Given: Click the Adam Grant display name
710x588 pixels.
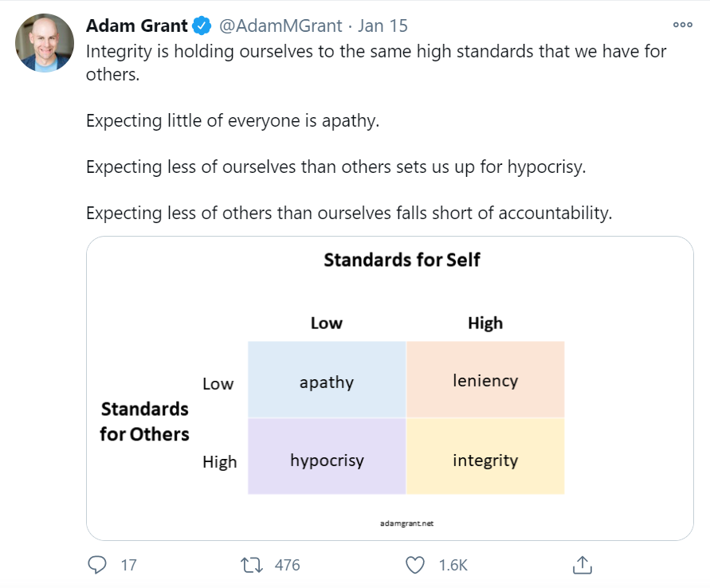Looking at the screenshot, I should coord(136,25).
